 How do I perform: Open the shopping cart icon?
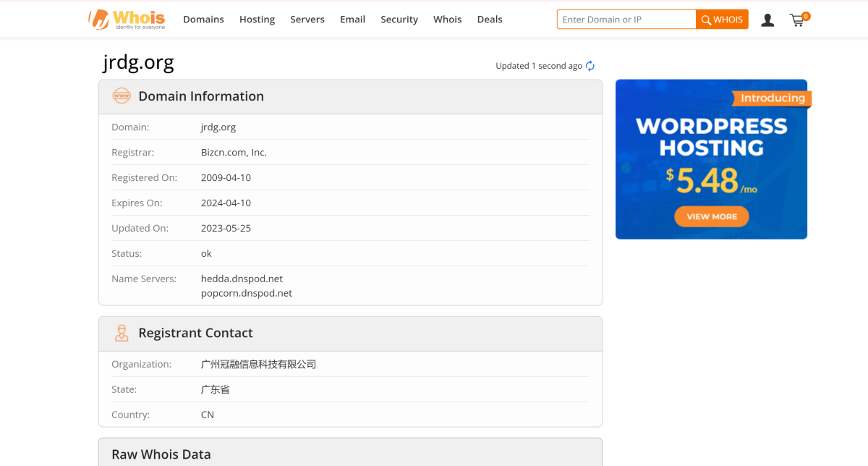[x=797, y=20]
